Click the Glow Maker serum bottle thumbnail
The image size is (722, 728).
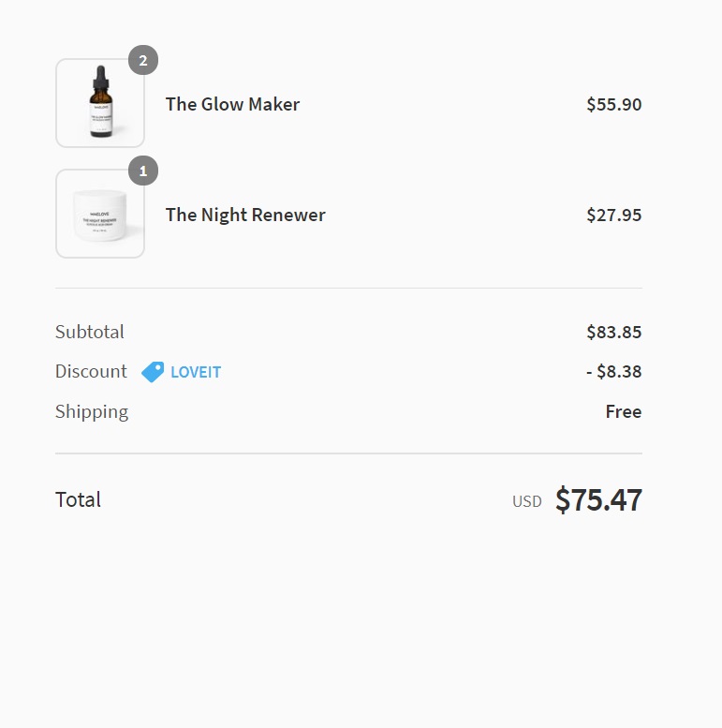click(100, 103)
